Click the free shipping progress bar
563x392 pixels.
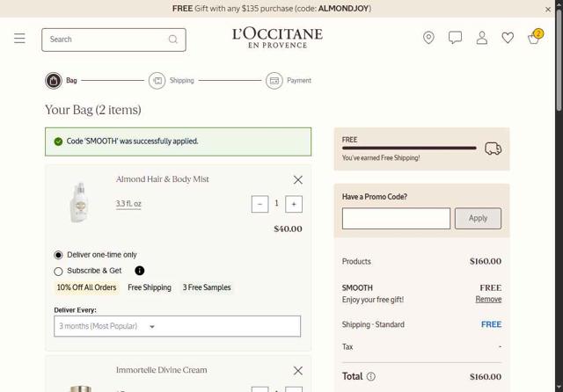pos(409,148)
